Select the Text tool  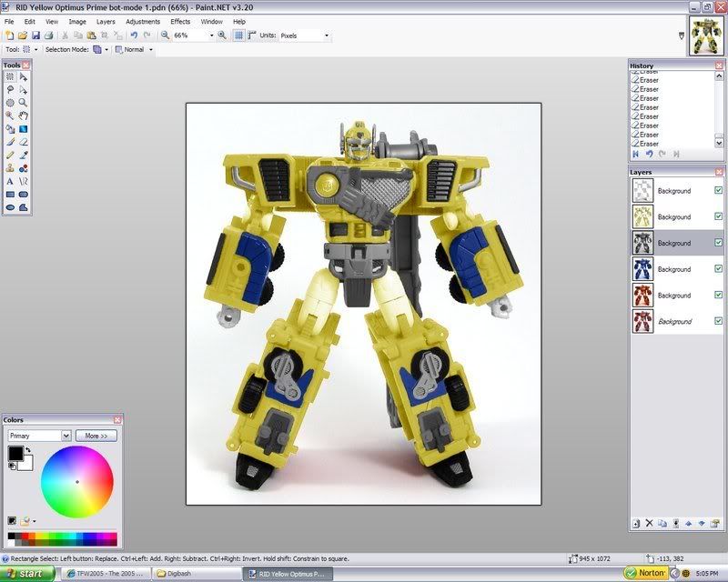pyautogui.click(x=10, y=182)
